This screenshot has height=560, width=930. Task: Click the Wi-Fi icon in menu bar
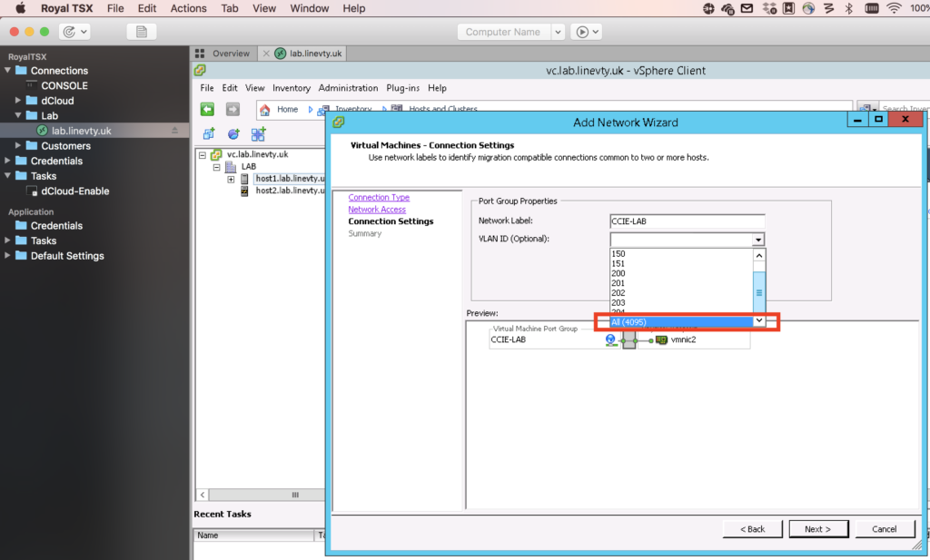tap(894, 8)
